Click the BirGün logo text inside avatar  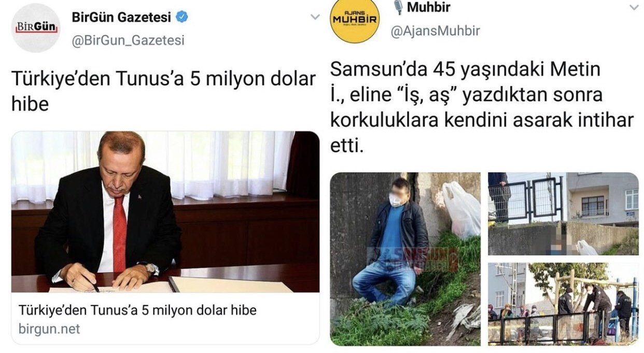point(36,26)
